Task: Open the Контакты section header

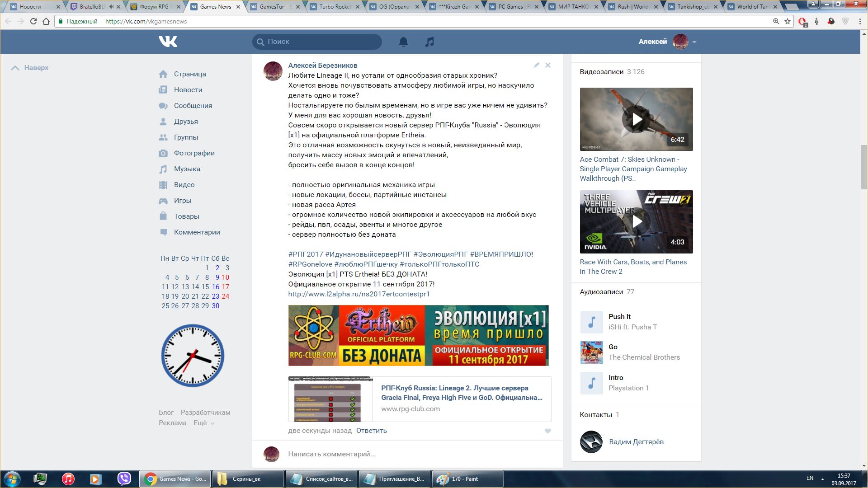Action: pyautogui.click(x=596, y=415)
